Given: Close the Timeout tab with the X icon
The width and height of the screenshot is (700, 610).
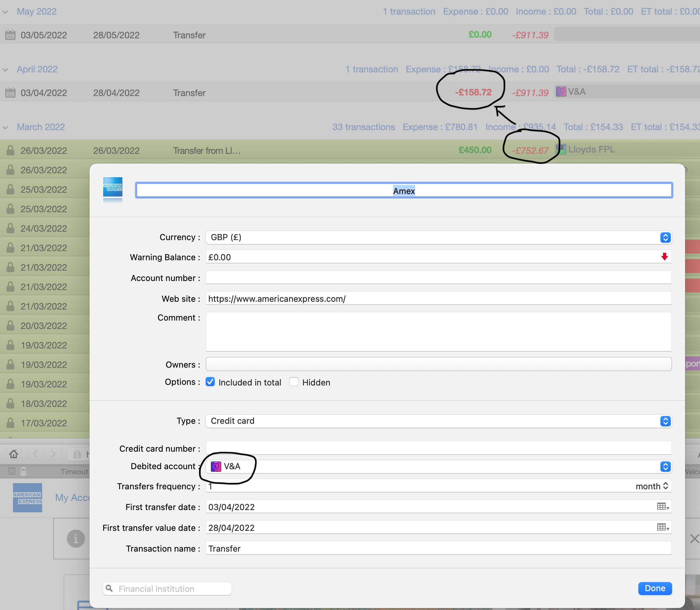Looking at the screenshot, I should [x=12, y=471].
